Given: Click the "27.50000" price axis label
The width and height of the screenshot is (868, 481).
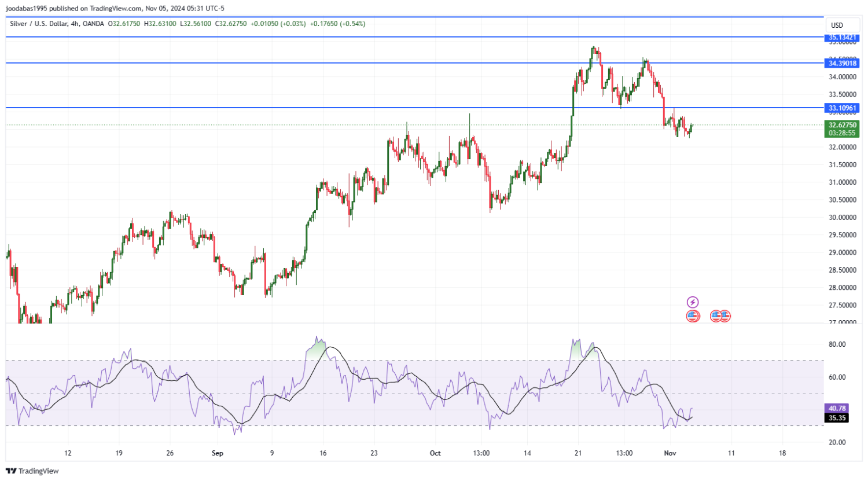Looking at the screenshot, I should click(x=843, y=306).
